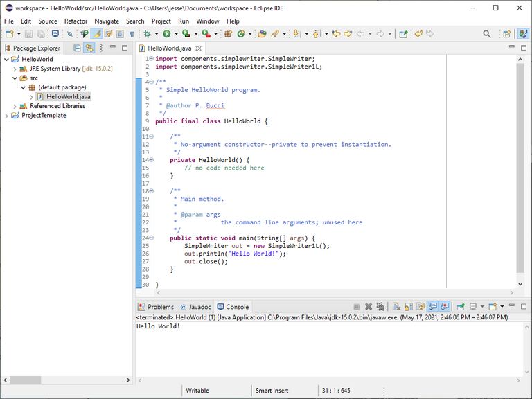Screen dimensions: 532x399
Task: Click Collapse All in Package Explorer
Action: [76, 48]
